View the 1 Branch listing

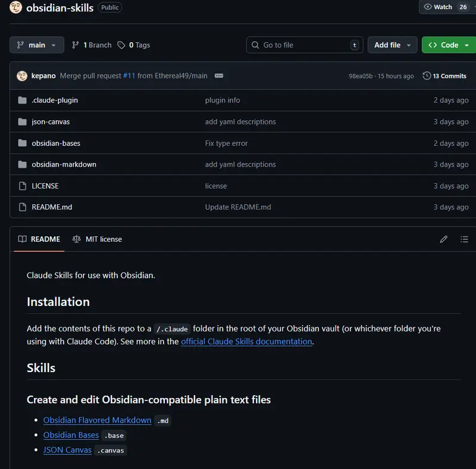[x=91, y=45]
